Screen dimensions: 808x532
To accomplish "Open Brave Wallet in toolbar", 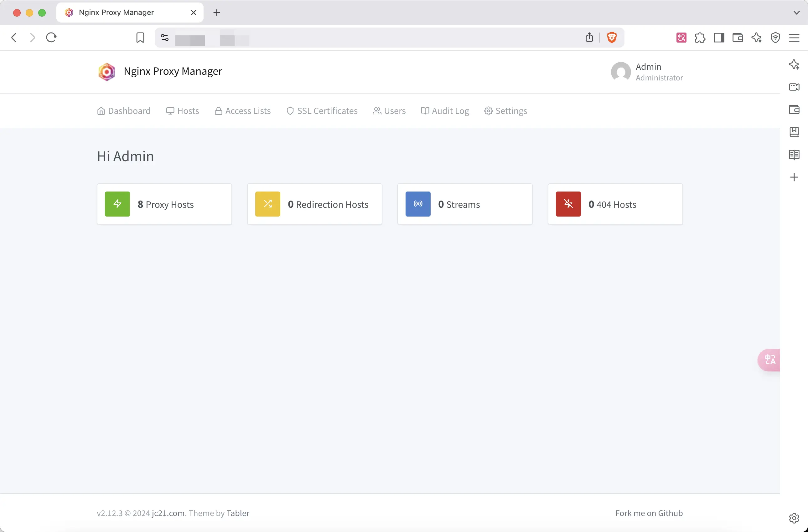I will [738, 37].
